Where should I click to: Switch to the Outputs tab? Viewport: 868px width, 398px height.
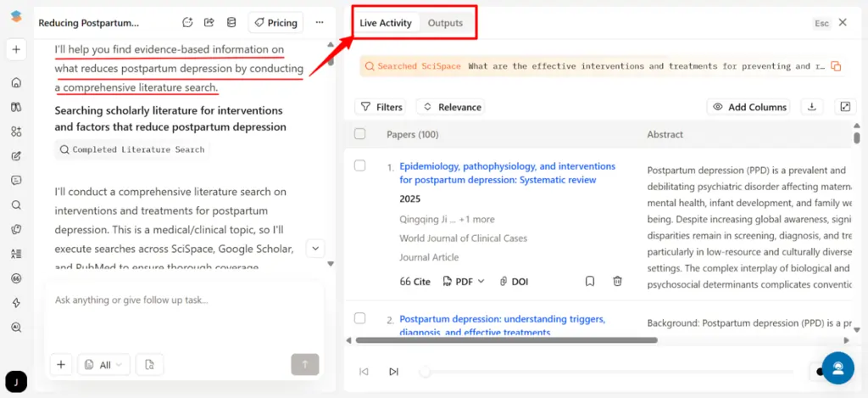click(445, 23)
